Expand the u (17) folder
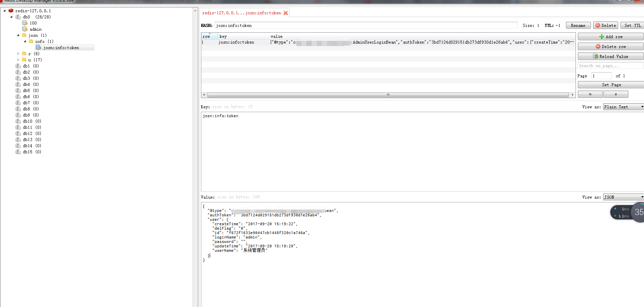The height and width of the screenshot is (307, 644). 18,60
